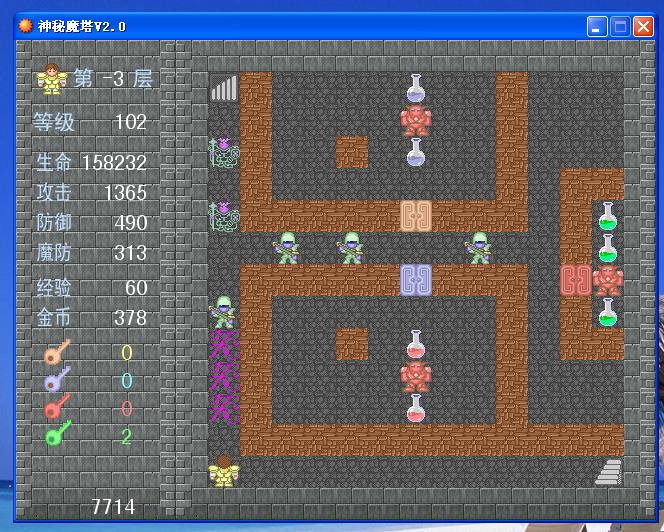The width and height of the screenshot is (664, 532).
Task: Click the leftmost green soldier in corridor
Action: (x=288, y=248)
